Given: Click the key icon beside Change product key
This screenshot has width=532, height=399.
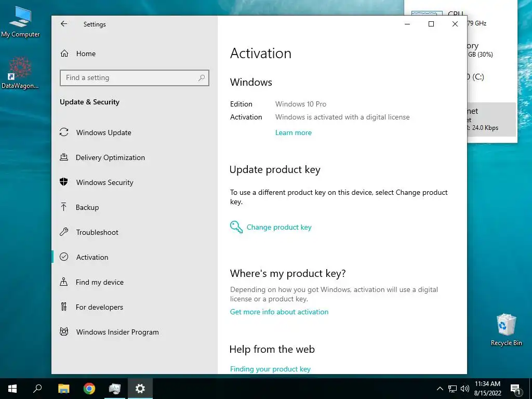Looking at the screenshot, I should tap(236, 227).
